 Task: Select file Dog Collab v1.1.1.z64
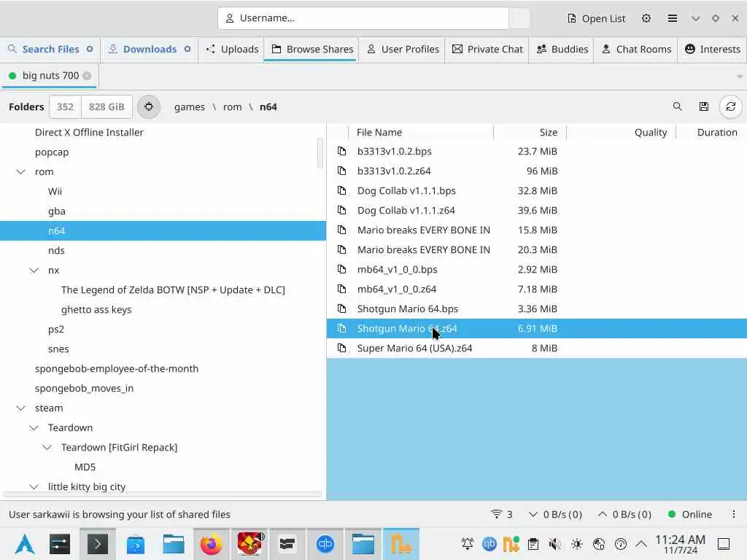(x=537, y=211)
